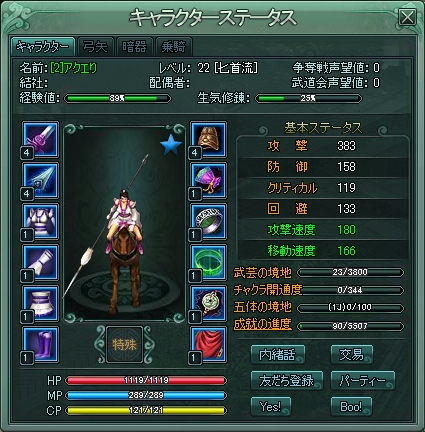The height and width of the screenshot is (432, 425).
Task: Click the brown helmet equipment slot
Action: 208,139
